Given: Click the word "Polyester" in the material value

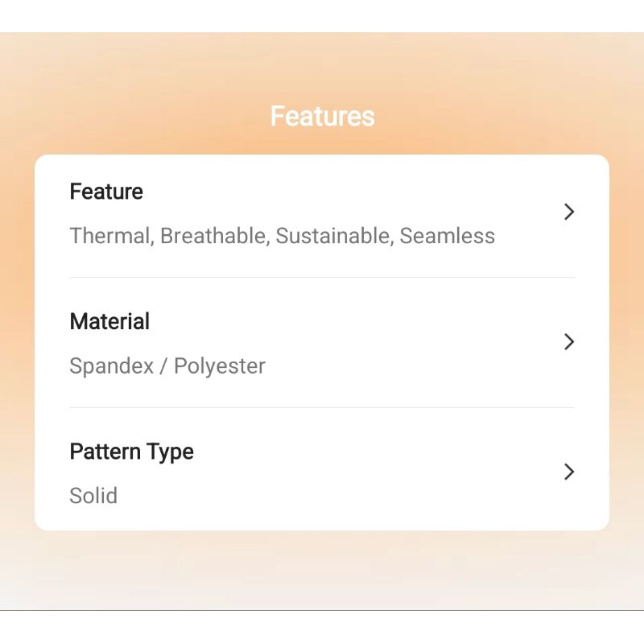Looking at the screenshot, I should coord(220,366).
